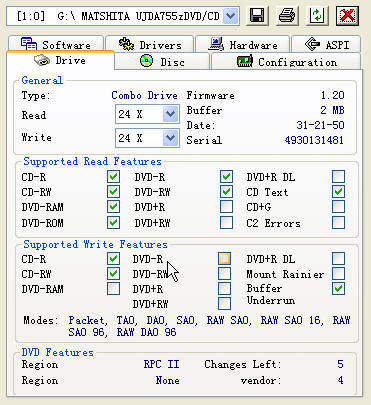Toggle CD Text read checkbox
The width and height of the screenshot is (371, 405).
[x=338, y=192]
